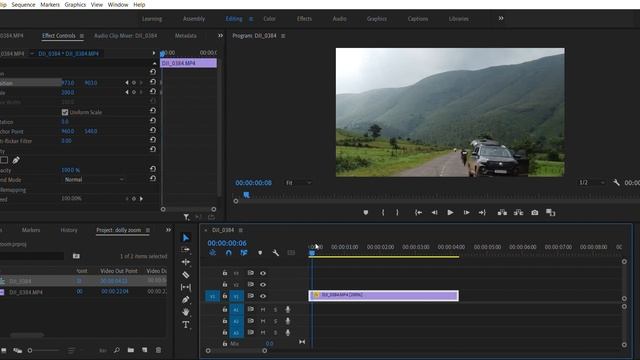The width and height of the screenshot is (640, 360).
Task: Open Program monitor settings wrench
Action: 616,182
